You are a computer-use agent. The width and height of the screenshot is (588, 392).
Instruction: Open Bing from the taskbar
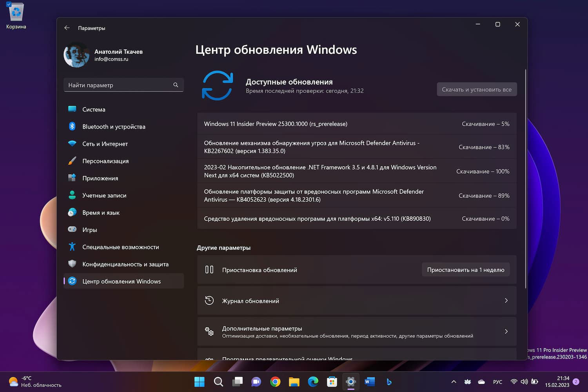(x=388, y=381)
